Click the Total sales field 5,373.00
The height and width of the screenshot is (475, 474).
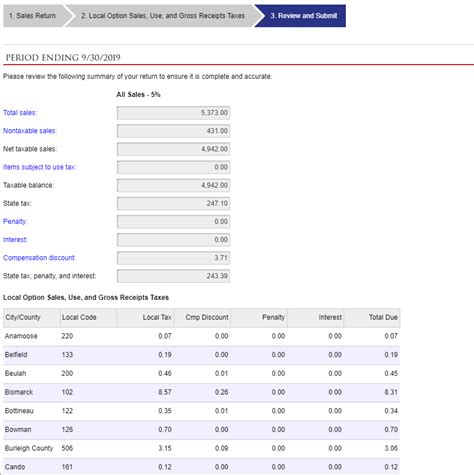click(173, 113)
